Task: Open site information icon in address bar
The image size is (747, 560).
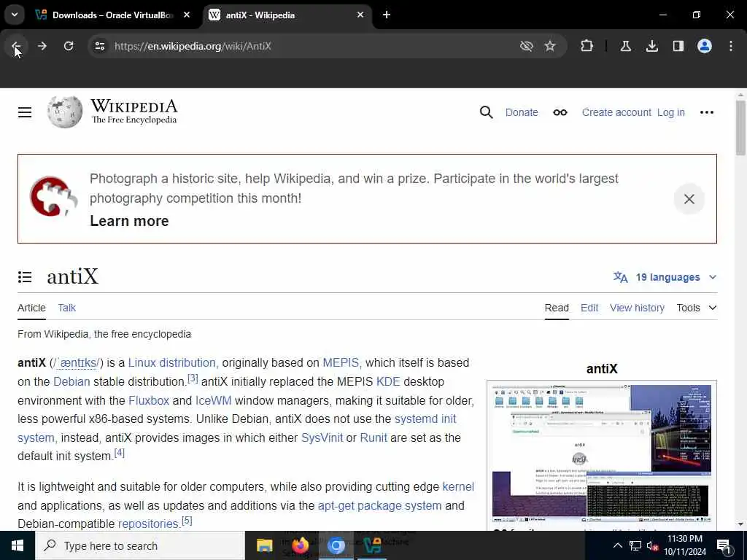Action: click(x=99, y=46)
